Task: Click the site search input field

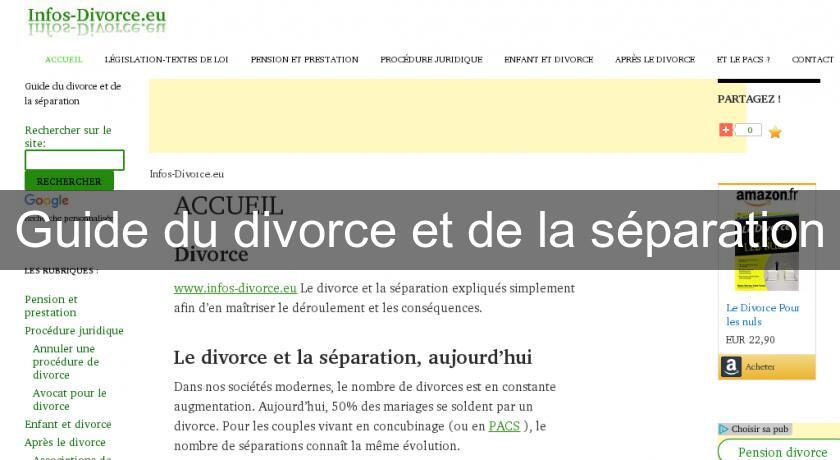Action: 75,160
